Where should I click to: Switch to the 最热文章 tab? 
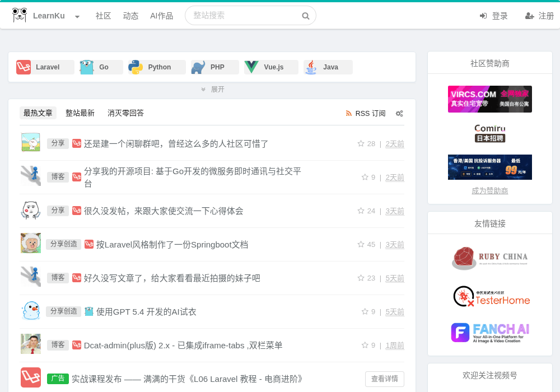pyautogui.click(x=38, y=113)
